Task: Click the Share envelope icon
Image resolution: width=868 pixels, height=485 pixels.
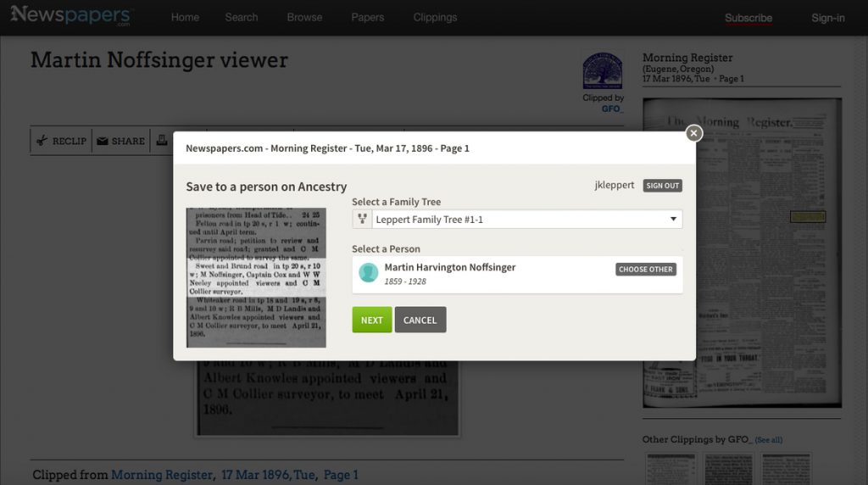Action: click(x=102, y=141)
